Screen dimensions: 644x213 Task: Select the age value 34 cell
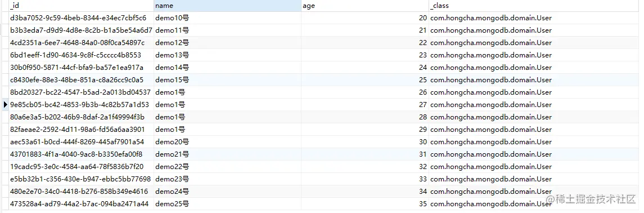coord(364,191)
